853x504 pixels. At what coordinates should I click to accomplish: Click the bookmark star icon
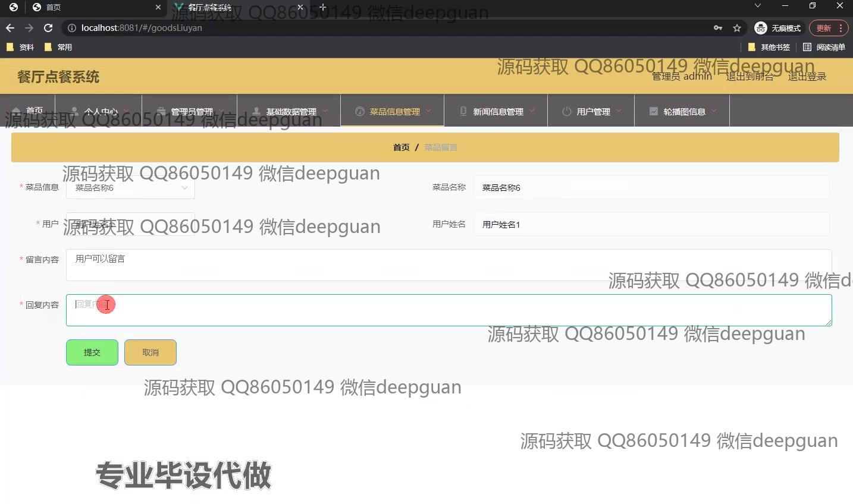737,28
